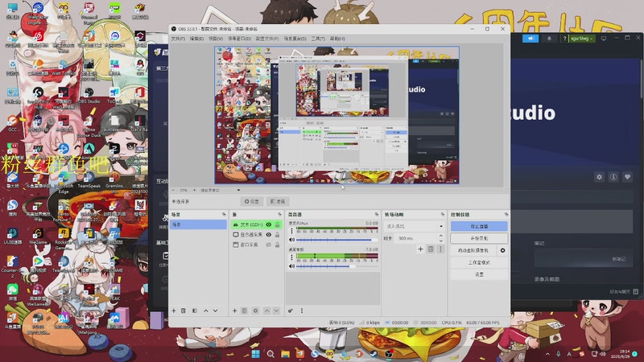Open Rockstar Games desktop shortcut
The height and width of the screenshot is (362, 644).
(x=64, y=239)
